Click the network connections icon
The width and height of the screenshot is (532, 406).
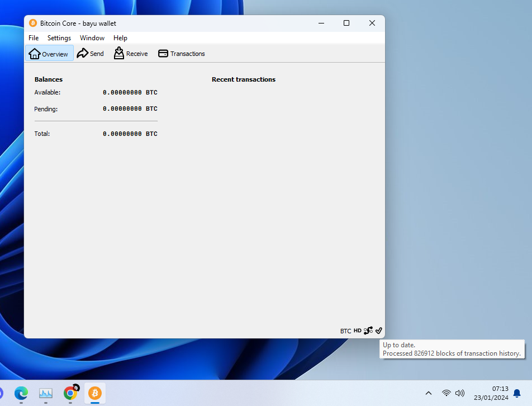point(368,331)
